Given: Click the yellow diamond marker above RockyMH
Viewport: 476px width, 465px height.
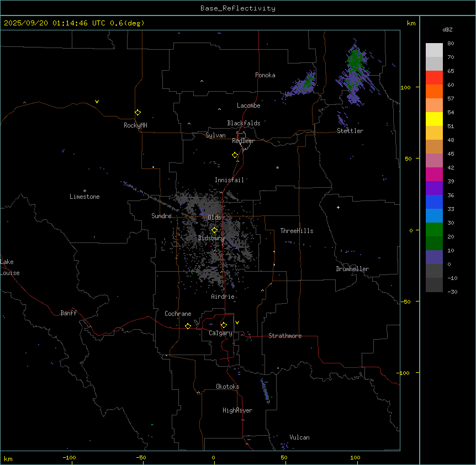Looking at the screenshot, I should pyautogui.click(x=137, y=112).
